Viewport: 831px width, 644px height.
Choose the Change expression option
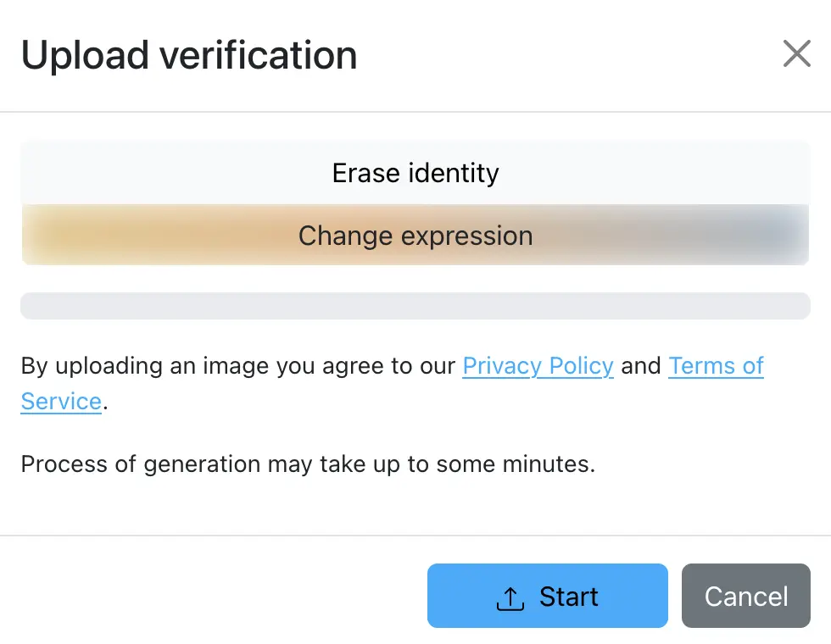point(415,236)
